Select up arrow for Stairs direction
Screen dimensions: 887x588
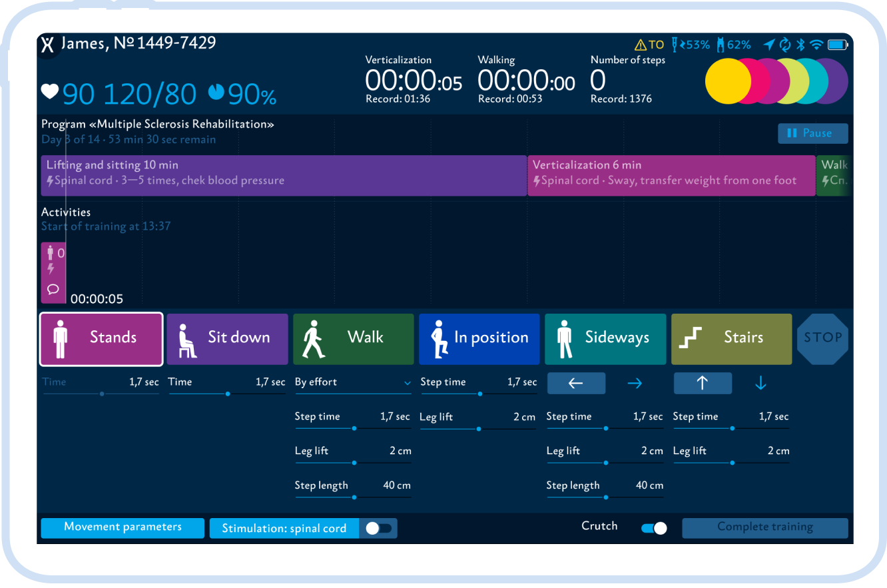(703, 384)
